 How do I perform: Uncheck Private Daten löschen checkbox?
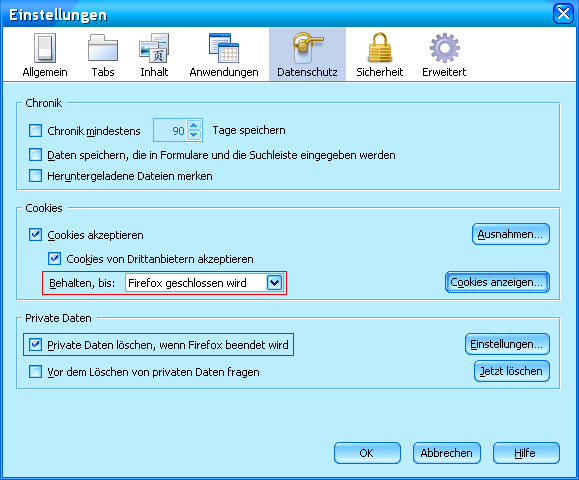35,344
